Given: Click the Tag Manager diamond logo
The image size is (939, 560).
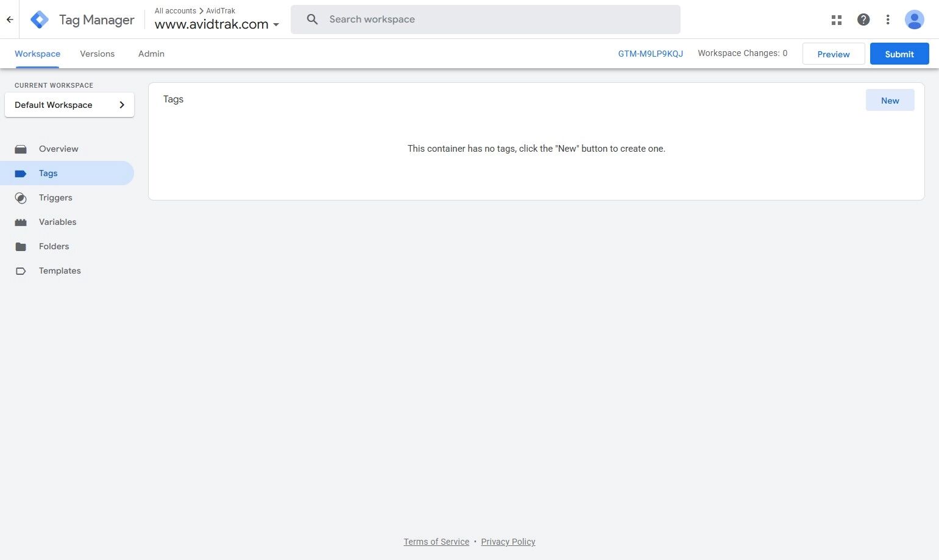Looking at the screenshot, I should point(39,19).
